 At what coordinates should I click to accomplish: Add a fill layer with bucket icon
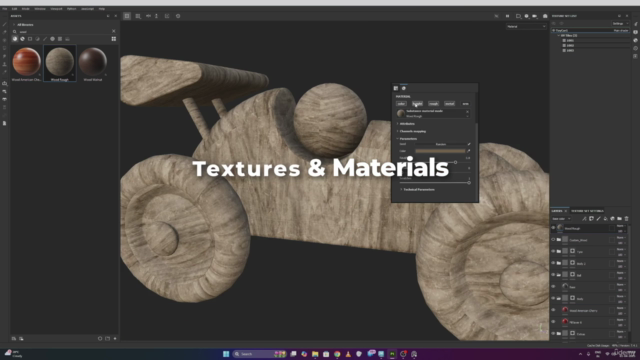click(605, 219)
